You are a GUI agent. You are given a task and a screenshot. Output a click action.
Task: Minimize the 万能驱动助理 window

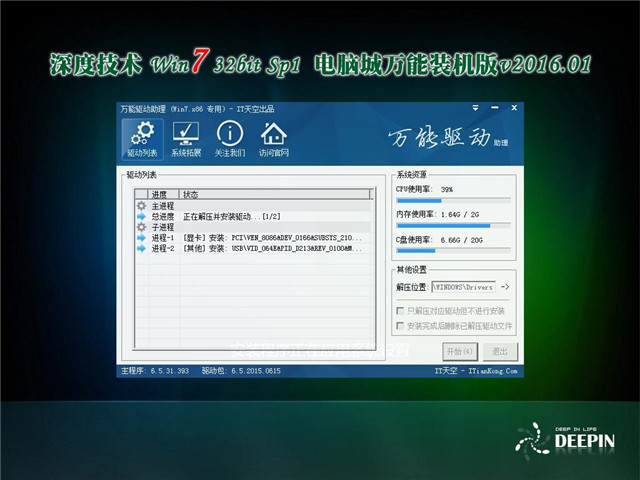pos(495,108)
